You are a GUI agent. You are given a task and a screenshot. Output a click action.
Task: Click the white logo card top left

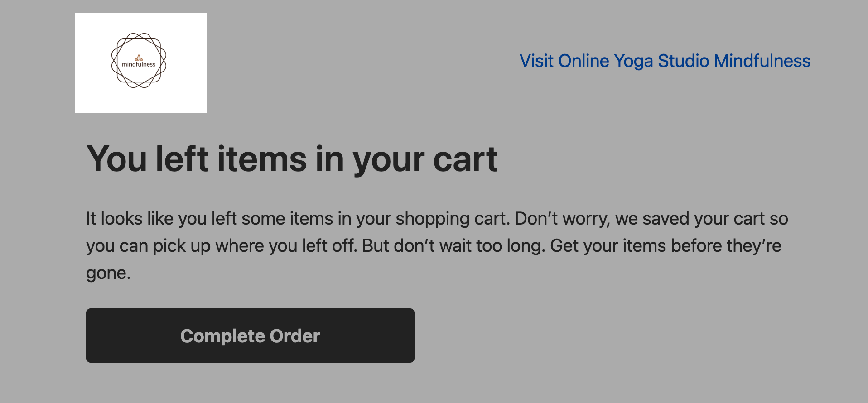pyautogui.click(x=141, y=62)
